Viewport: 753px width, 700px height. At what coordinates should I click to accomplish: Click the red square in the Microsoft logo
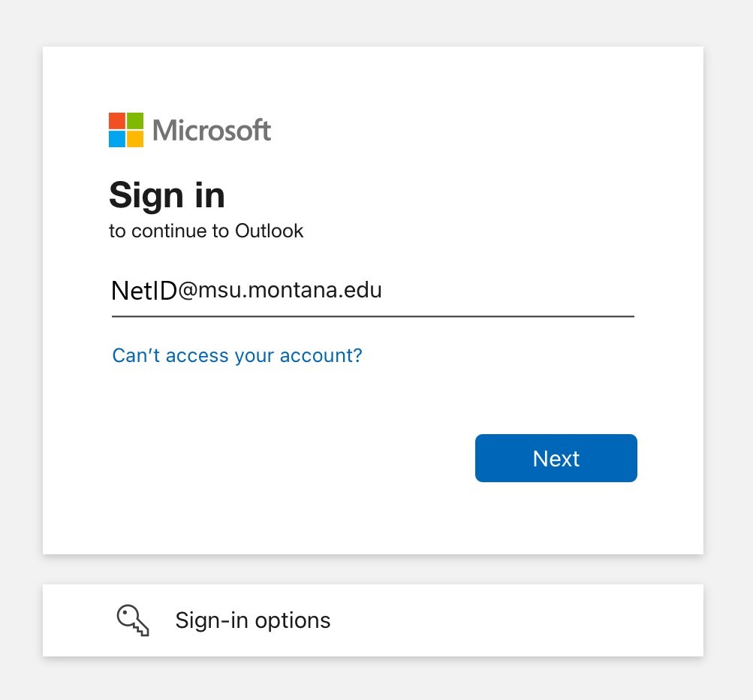point(118,121)
